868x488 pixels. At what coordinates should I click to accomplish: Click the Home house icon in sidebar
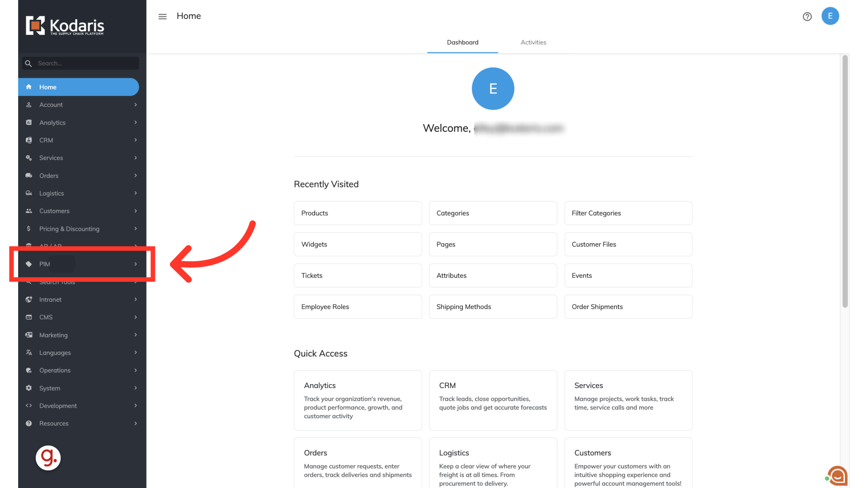coord(29,87)
